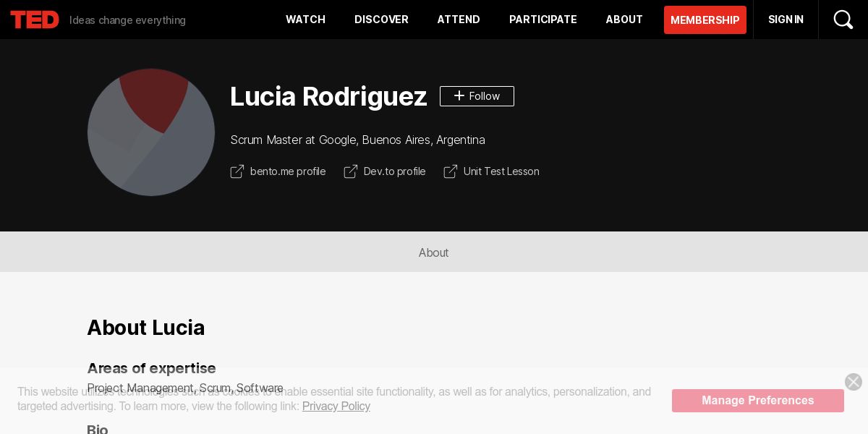Click Sign In
This screenshot has width=868, height=434.
click(x=786, y=20)
